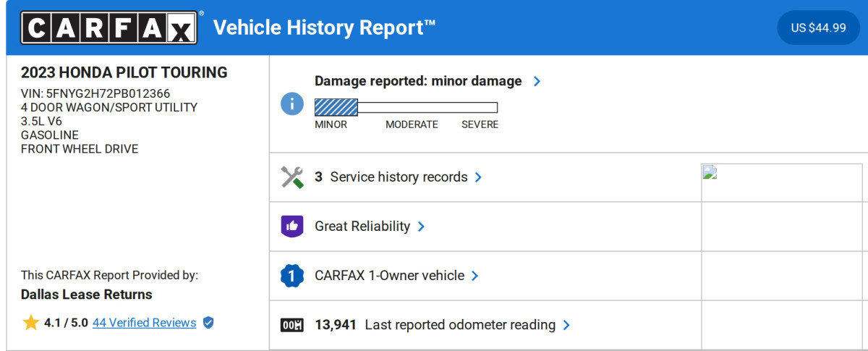Image resolution: width=868 pixels, height=351 pixels.
Task: Click the broken image thumbnail
Action: (x=710, y=172)
